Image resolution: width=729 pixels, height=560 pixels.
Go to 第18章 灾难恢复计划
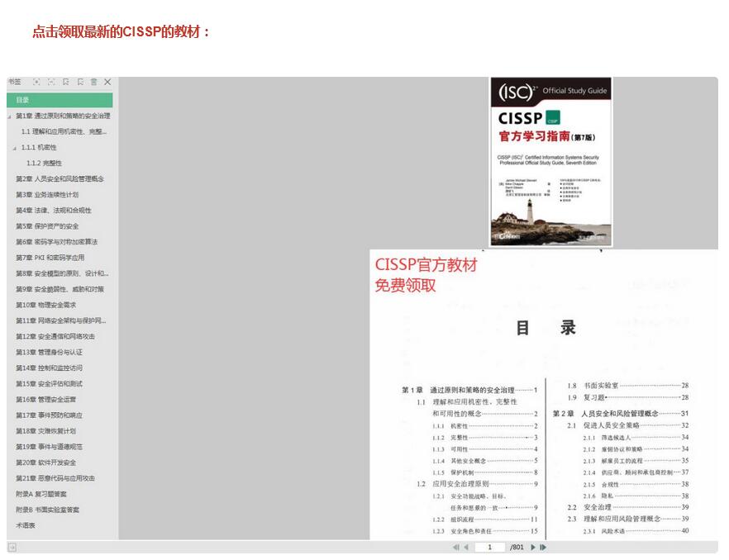coord(46,431)
